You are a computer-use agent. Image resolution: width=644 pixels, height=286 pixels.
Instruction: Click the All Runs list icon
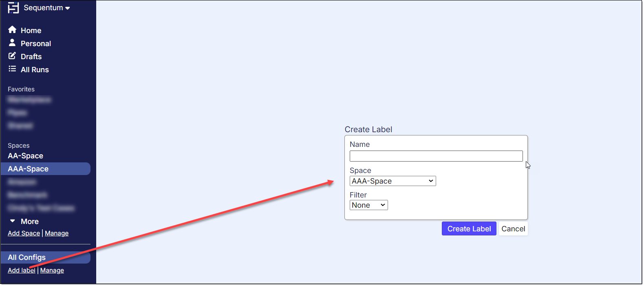tap(12, 69)
